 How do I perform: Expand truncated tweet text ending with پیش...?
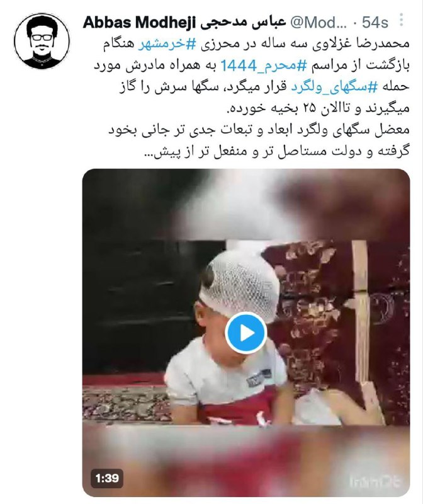[x=277, y=151]
